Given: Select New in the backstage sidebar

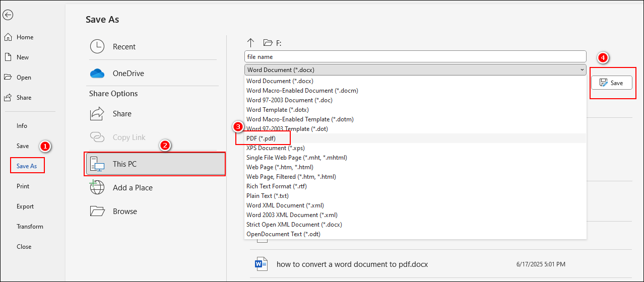Looking at the screenshot, I should (x=23, y=57).
